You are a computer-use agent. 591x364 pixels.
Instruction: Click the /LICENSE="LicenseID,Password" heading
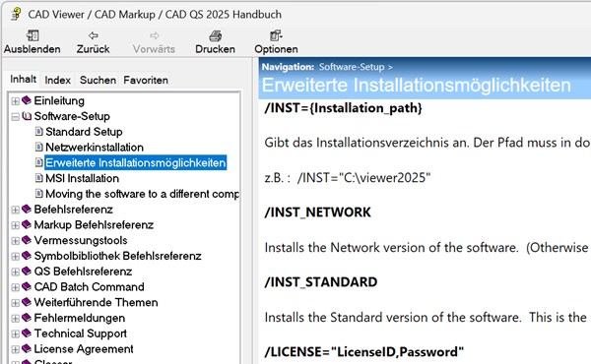tap(364, 351)
